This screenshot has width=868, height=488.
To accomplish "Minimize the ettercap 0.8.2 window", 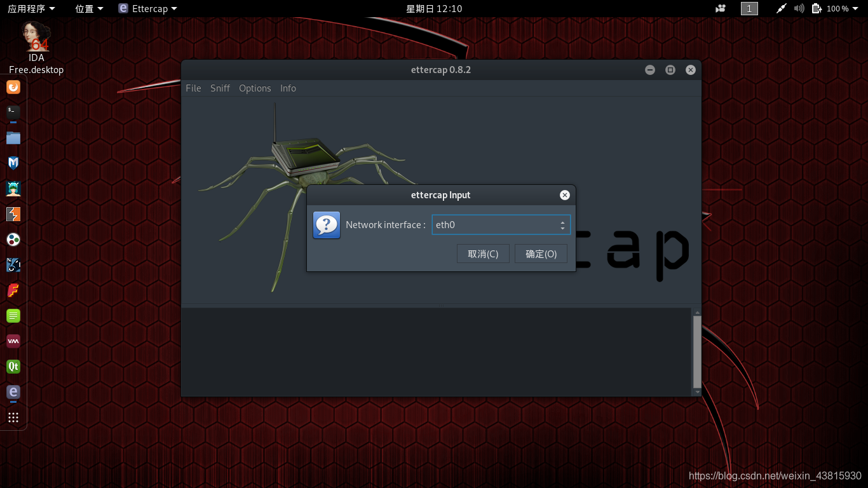I will click(x=650, y=70).
